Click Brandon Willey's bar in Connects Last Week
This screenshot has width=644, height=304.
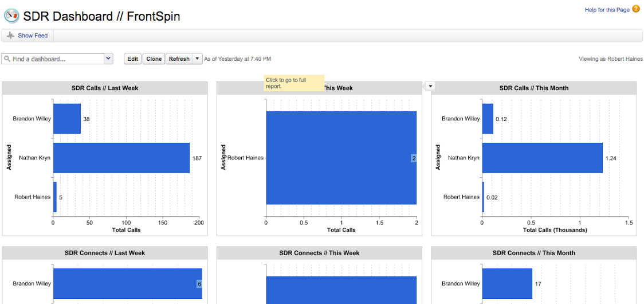tap(128, 284)
